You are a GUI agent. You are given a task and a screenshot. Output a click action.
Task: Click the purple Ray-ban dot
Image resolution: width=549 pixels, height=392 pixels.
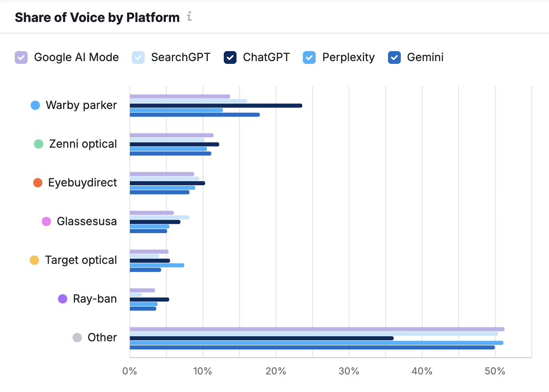tap(63, 299)
